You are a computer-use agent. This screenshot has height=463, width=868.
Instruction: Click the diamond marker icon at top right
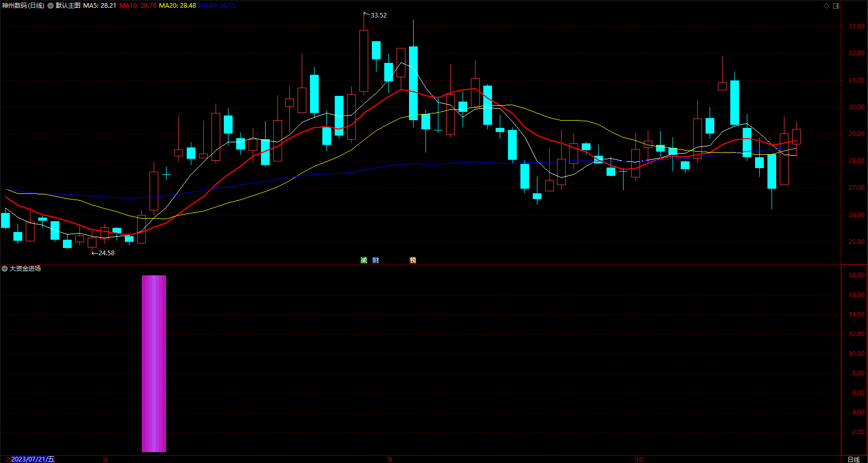[x=826, y=6]
